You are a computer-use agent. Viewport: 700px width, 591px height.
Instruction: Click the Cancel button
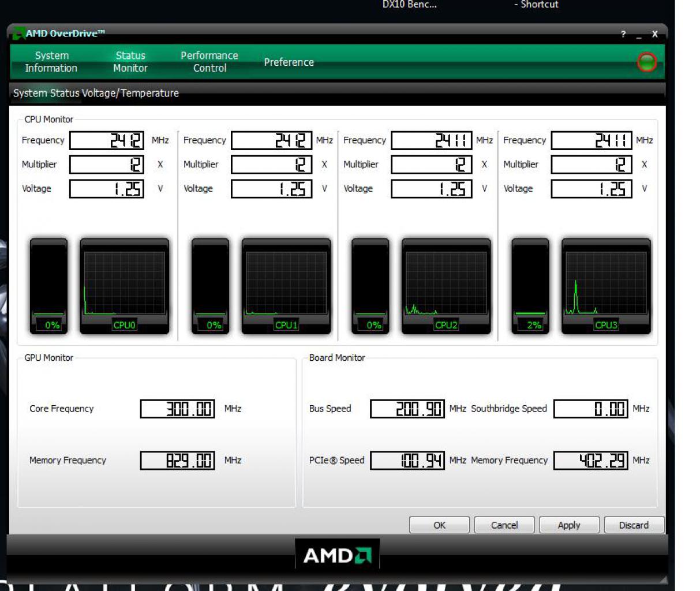tap(504, 525)
